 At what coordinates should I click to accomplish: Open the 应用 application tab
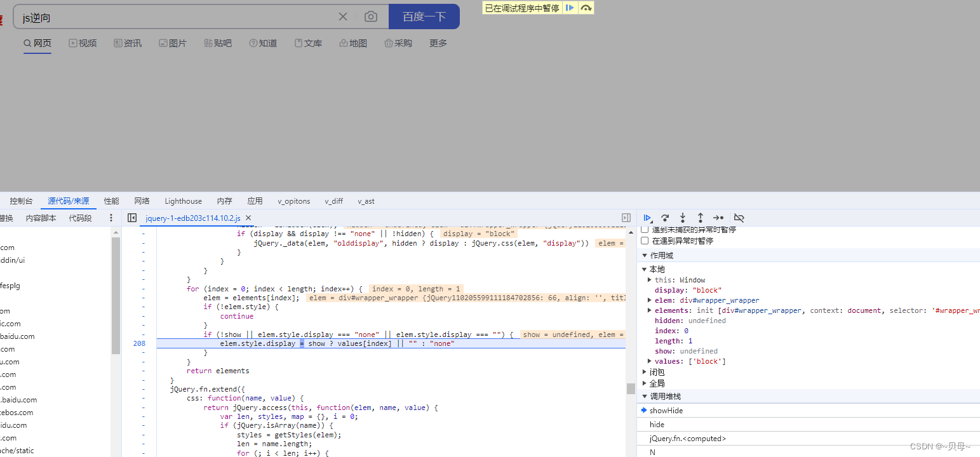pos(255,201)
